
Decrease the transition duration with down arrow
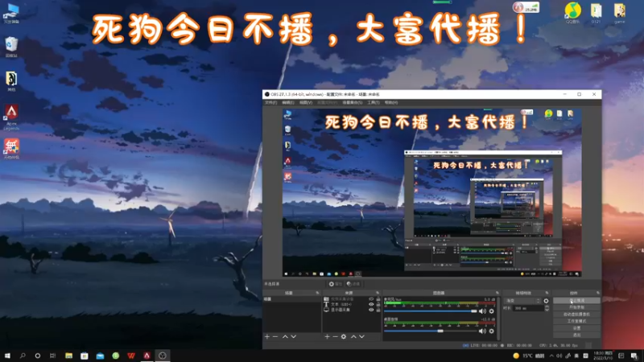click(x=547, y=310)
